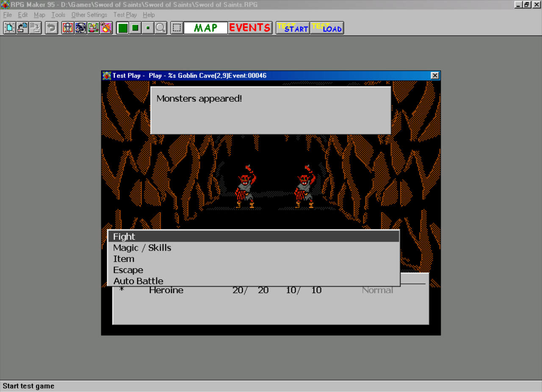Click the Test Play window title icon

(x=107, y=75)
